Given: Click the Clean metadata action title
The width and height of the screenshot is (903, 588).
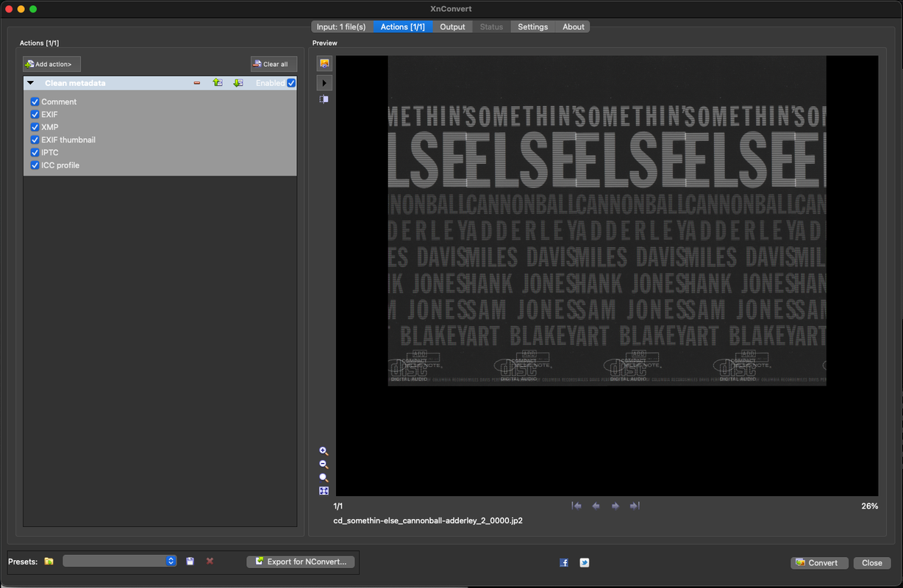Looking at the screenshot, I should [x=75, y=83].
